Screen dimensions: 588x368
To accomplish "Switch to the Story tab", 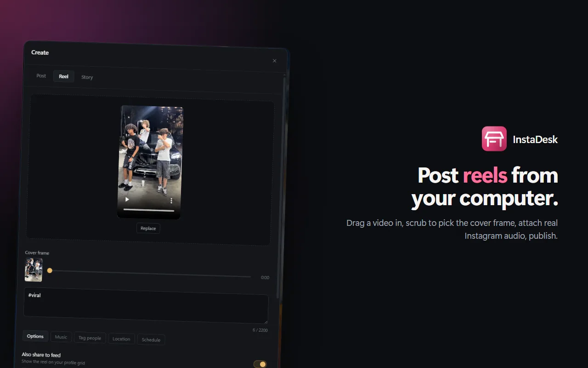I will pyautogui.click(x=87, y=77).
